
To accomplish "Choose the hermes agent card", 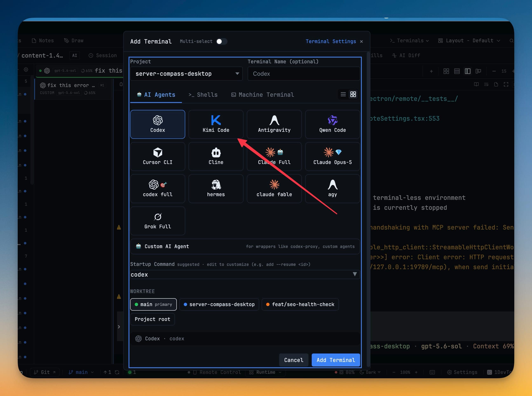I will [x=216, y=189].
